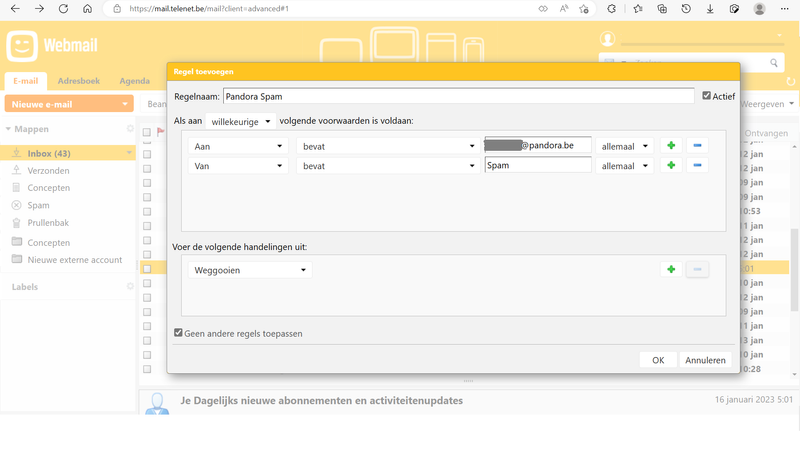800x450 pixels.
Task: Click the mail search magnifier icon
Action: click(x=774, y=63)
